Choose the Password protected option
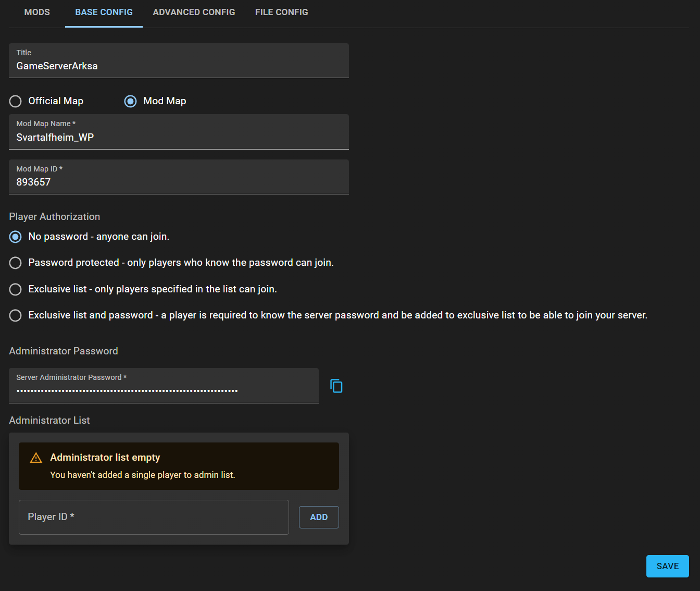Viewport: 700px width, 591px height. click(x=16, y=263)
